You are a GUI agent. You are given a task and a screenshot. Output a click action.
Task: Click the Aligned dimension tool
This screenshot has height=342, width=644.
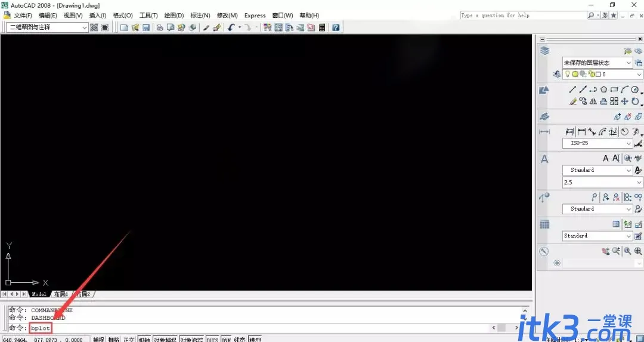coord(592,131)
